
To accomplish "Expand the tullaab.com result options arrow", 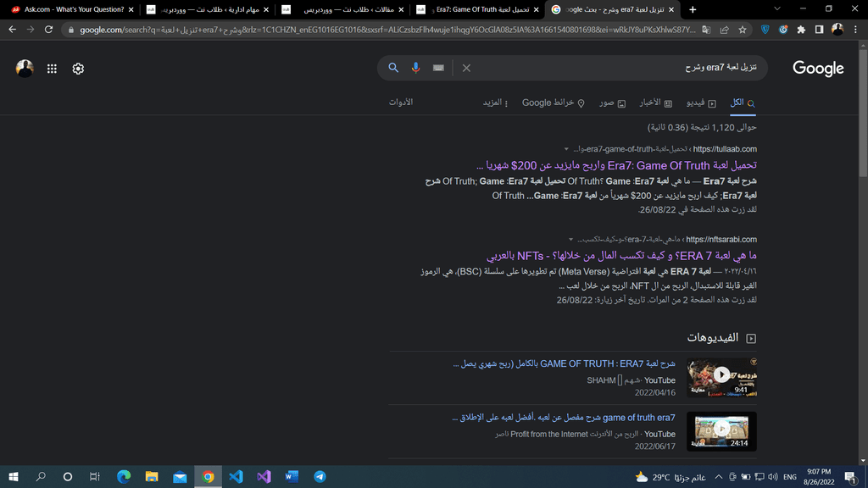I will pyautogui.click(x=566, y=149).
